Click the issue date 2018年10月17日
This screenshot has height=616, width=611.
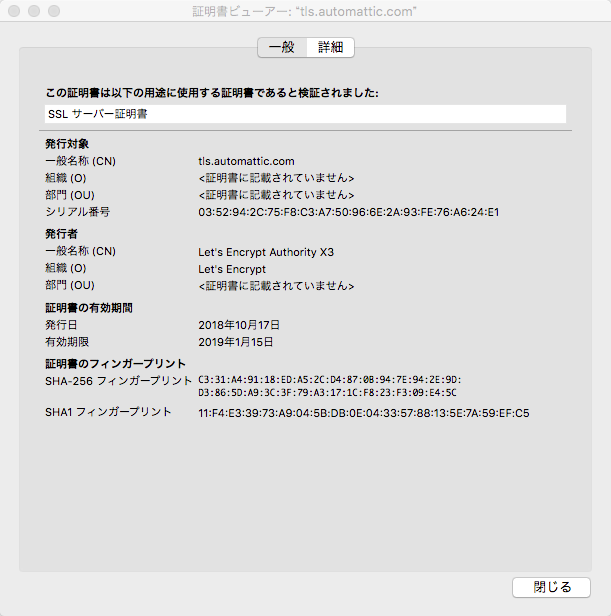[x=239, y=325]
